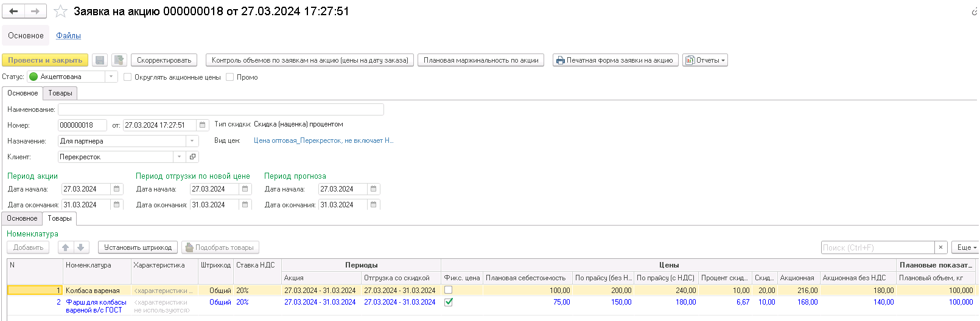
Task: Add document to favorites with star icon
Action: tap(60, 11)
